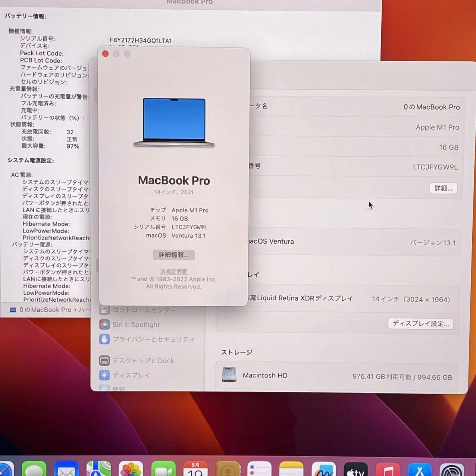Click the Macintosh HD storage label
Screen dimensions: 476x476
265,375
